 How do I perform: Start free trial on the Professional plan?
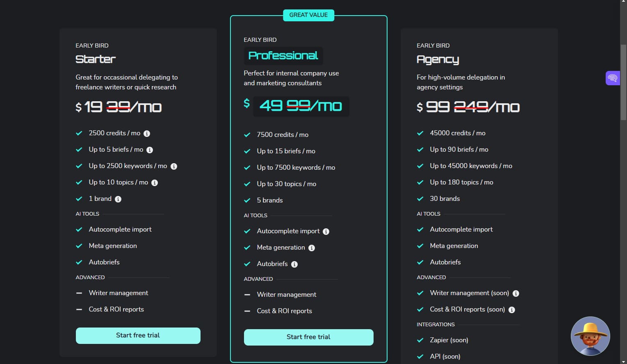coord(308,337)
